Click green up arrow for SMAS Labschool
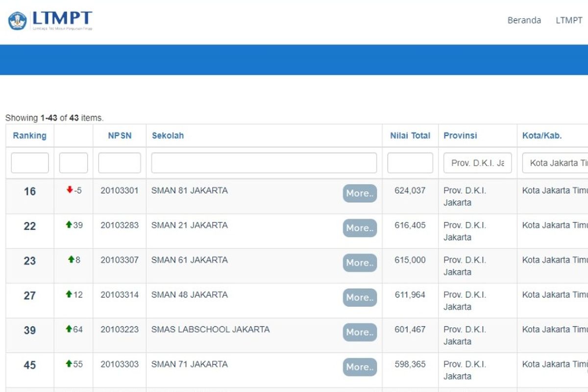Image resolution: width=588 pixels, height=392 pixels. coord(69,329)
